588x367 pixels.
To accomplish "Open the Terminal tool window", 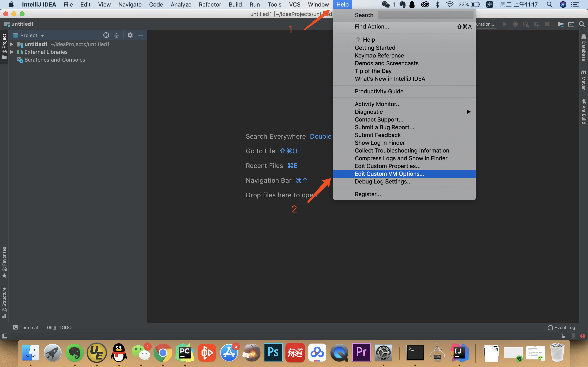I will [25, 327].
